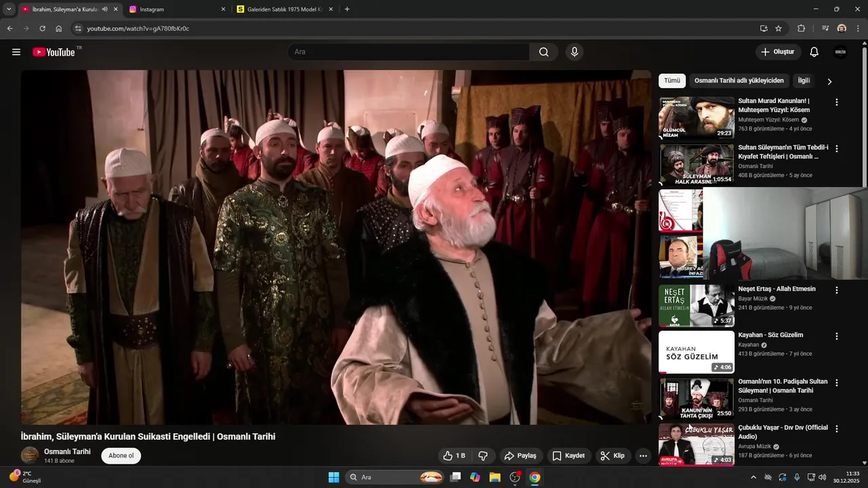Dislike the video with thumbs down
The image size is (868, 488).
(484, 455)
